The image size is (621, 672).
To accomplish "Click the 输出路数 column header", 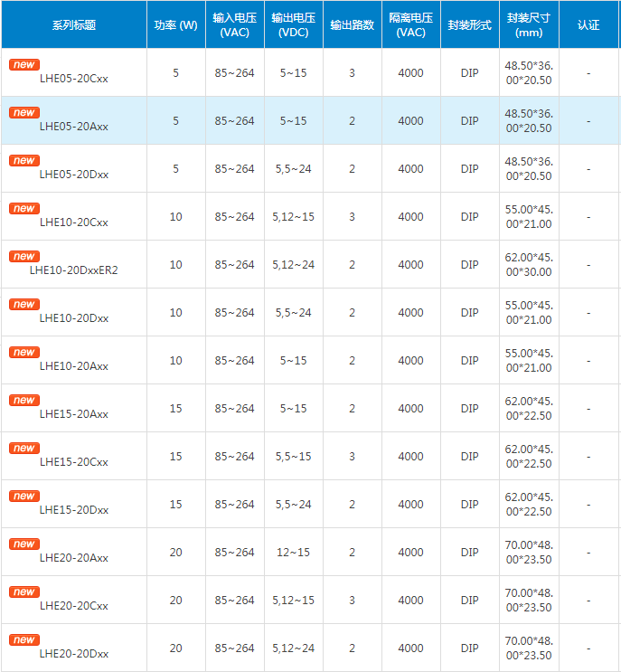I will 353,25.
